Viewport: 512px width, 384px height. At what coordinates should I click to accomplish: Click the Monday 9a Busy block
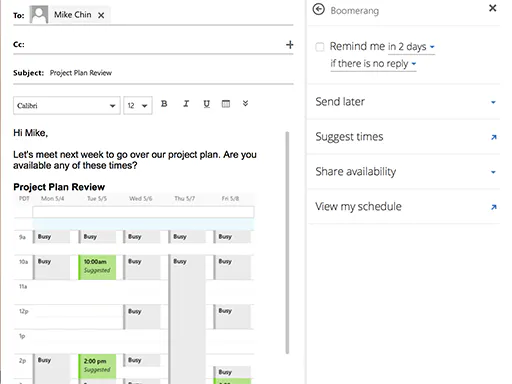(x=52, y=237)
